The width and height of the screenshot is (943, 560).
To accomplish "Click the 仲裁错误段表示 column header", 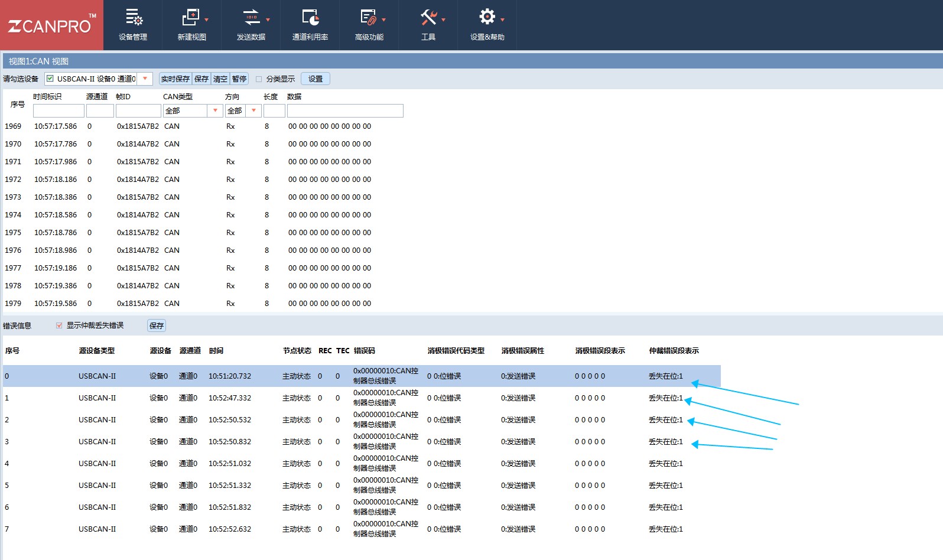I will pos(674,351).
